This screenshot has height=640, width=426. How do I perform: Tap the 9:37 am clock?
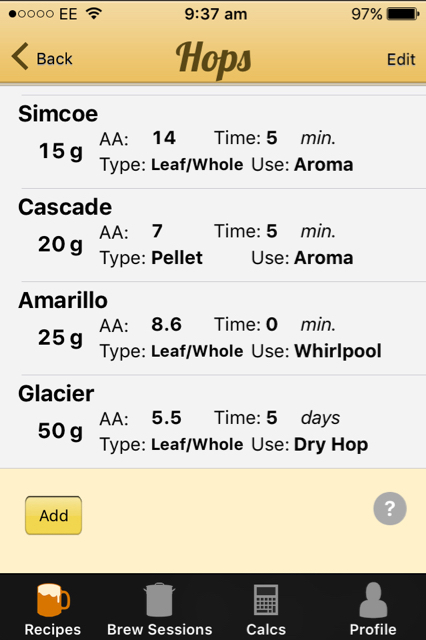(215, 14)
